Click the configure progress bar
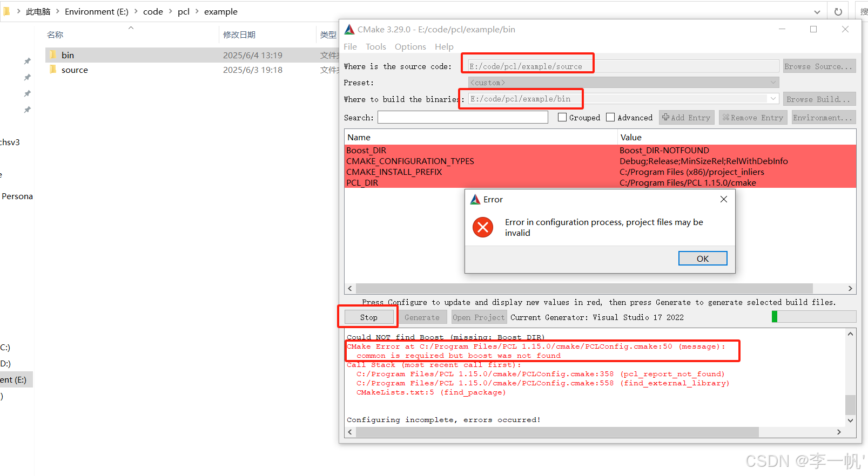868x476 pixels. (x=814, y=317)
